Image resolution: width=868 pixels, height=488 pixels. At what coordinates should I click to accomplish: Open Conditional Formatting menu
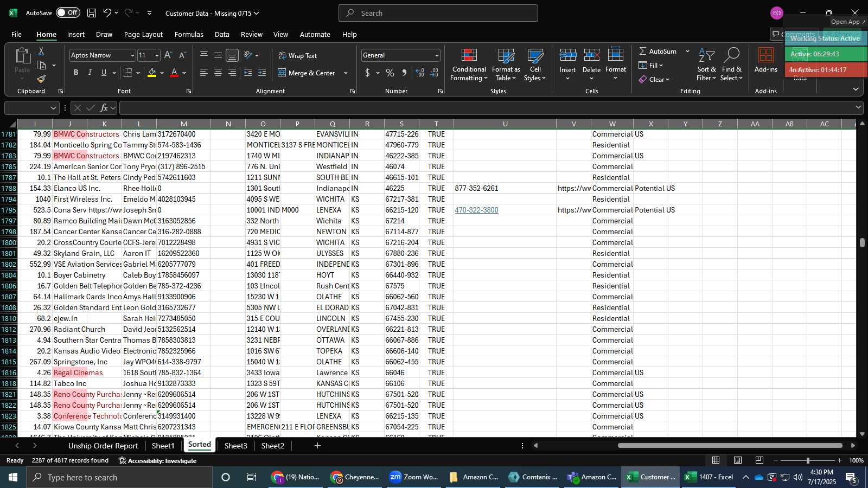click(469, 65)
